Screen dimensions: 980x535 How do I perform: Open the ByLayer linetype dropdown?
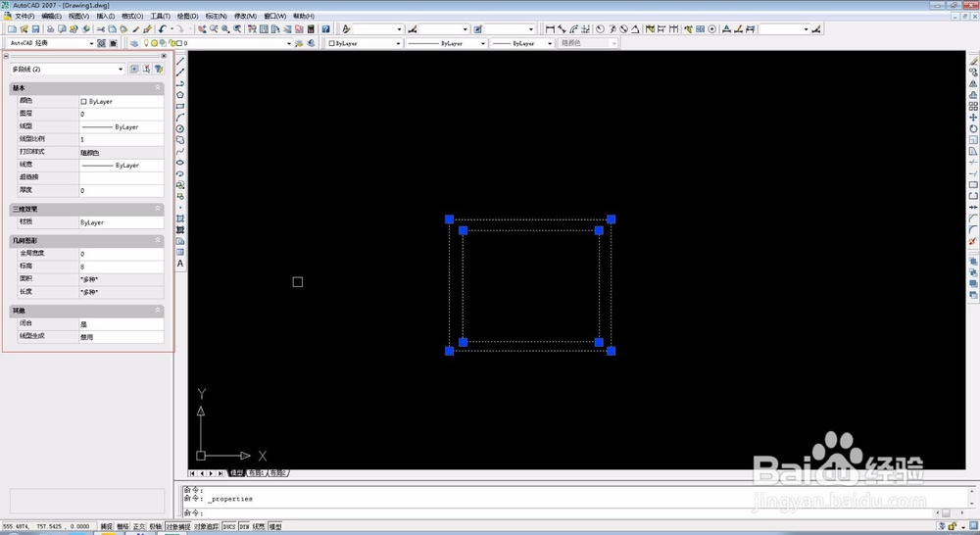(483, 43)
